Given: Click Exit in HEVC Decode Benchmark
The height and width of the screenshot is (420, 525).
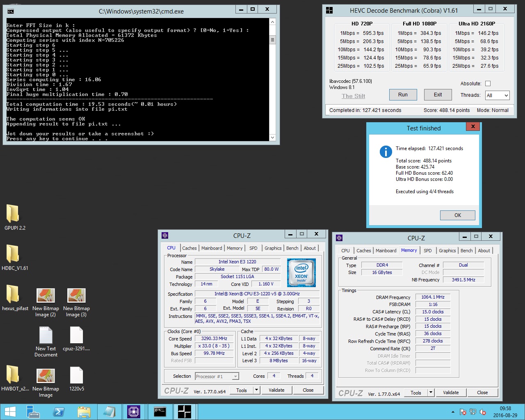Looking at the screenshot, I should point(438,95).
